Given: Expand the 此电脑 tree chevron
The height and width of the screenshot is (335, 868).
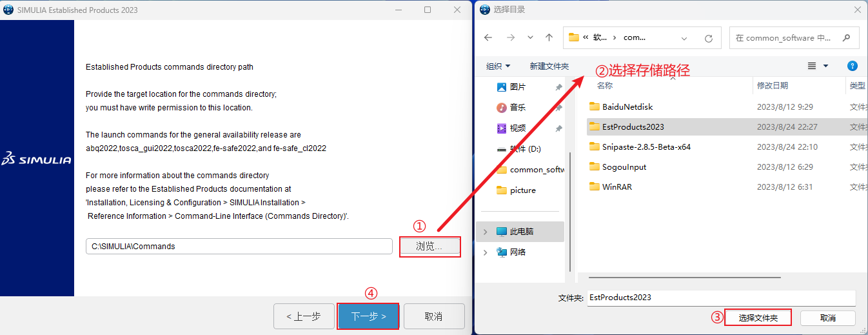Looking at the screenshot, I should coord(485,231).
